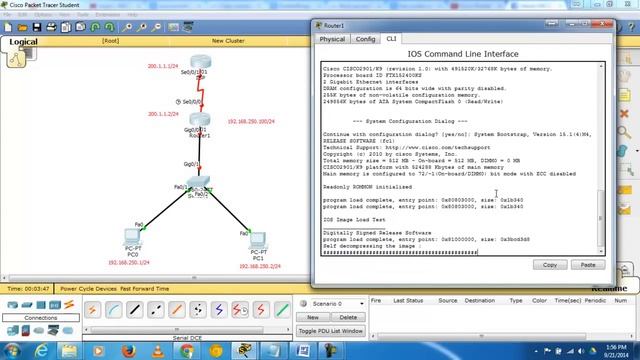The width and height of the screenshot is (640, 360).
Task: Choose the Custom Made Devices category
Action: 53,330
